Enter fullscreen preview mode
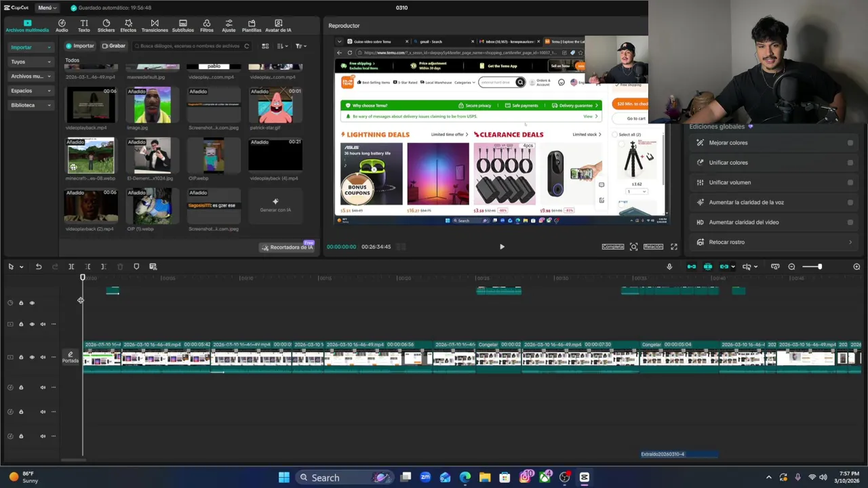Image resolution: width=868 pixels, height=488 pixels. 674,247
